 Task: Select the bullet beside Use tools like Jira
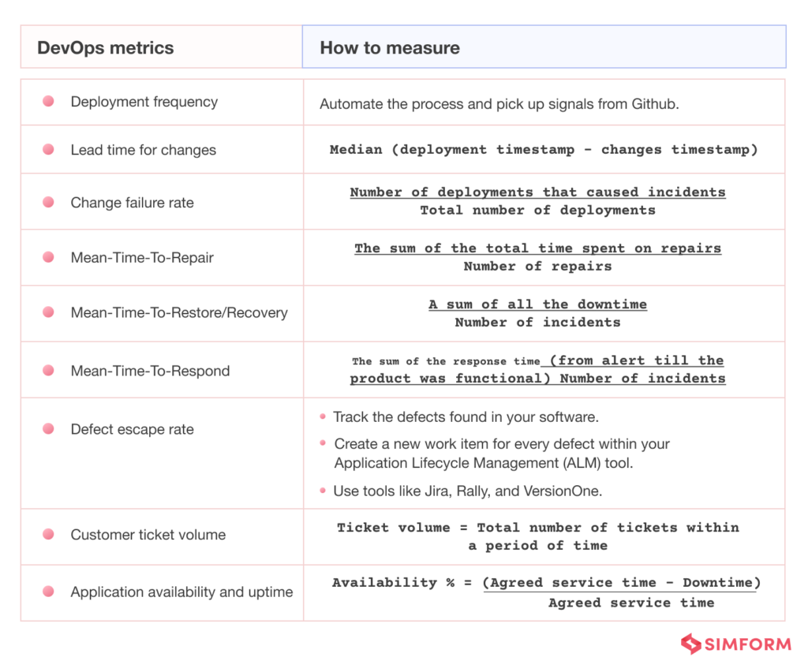(323, 491)
